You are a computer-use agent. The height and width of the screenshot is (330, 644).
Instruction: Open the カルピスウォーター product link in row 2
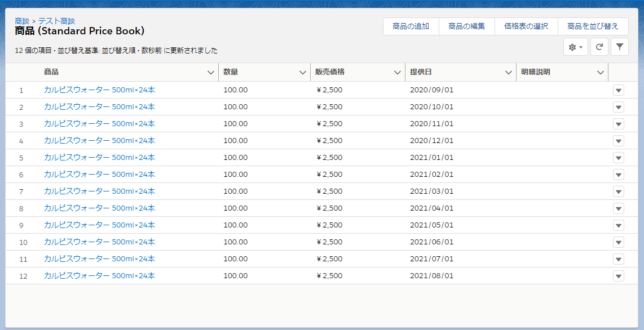(99, 106)
